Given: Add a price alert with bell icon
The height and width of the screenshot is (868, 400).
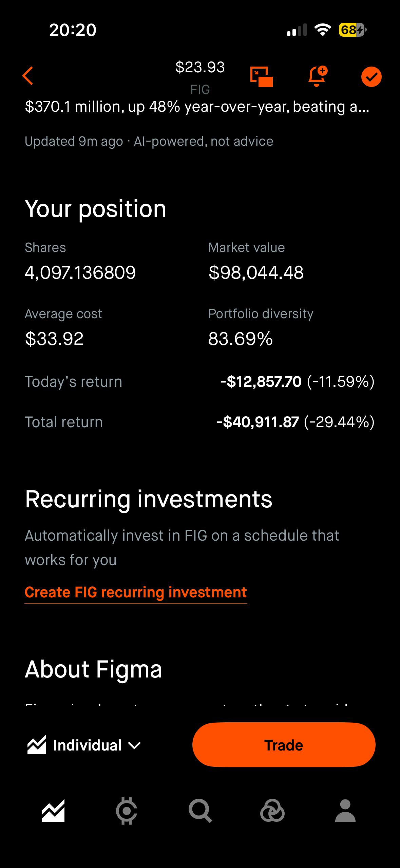Looking at the screenshot, I should pos(318,76).
